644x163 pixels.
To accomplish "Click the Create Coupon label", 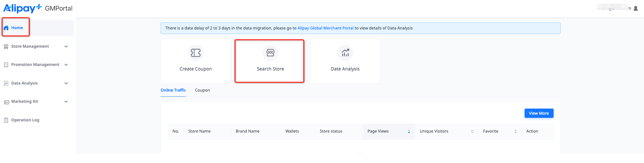I will (x=196, y=69).
